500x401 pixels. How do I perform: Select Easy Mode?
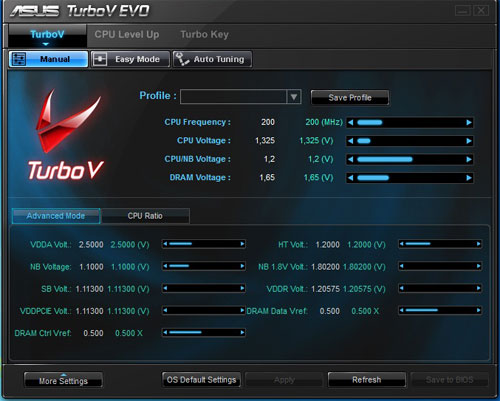[130, 59]
